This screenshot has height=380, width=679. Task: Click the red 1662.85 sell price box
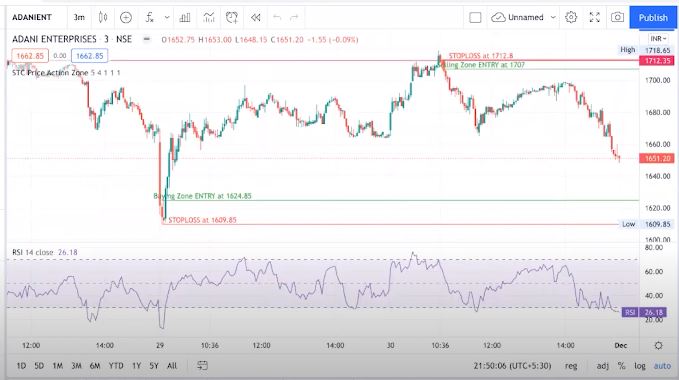point(30,56)
